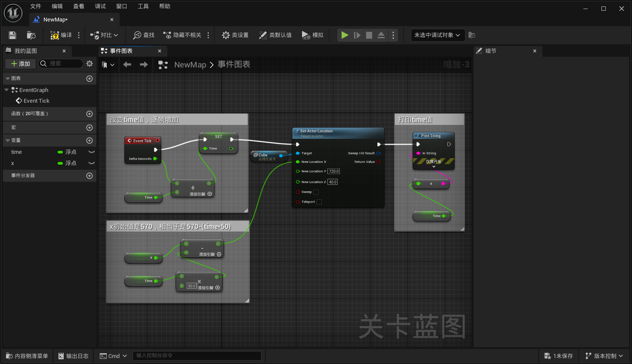This screenshot has width=632, height=364.
Task: Close the 事件图表 tab
Action: click(160, 51)
